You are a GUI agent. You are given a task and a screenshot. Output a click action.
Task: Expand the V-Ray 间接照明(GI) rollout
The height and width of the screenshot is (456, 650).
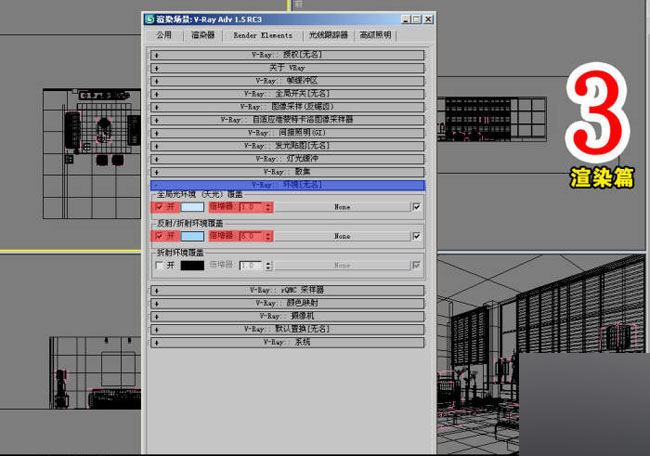(287, 133)
